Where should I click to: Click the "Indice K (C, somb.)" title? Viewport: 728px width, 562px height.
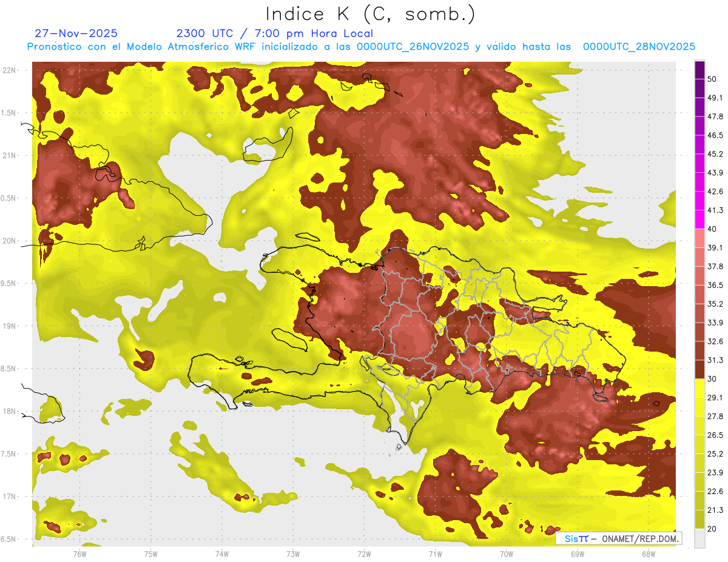370,14
